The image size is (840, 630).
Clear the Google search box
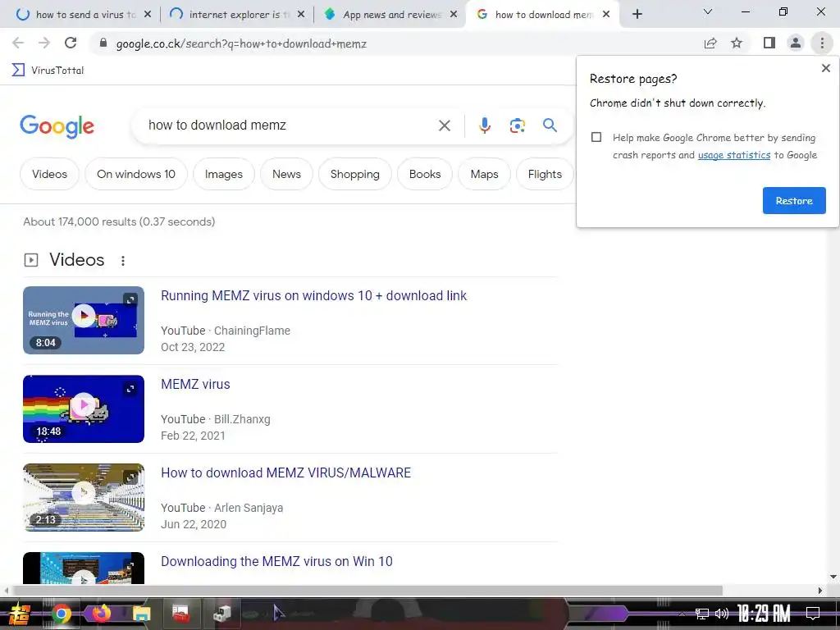click(444, 126)
